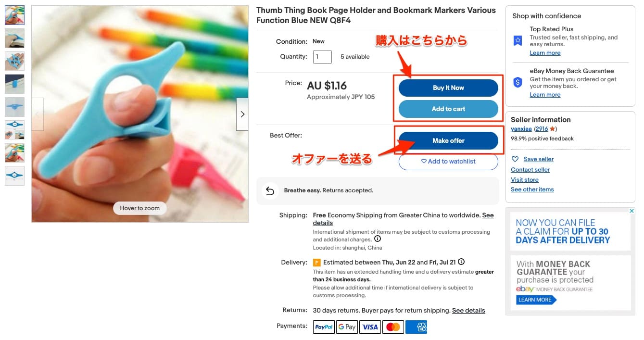Select the fourth thumbnail showing book holder
The width and height of the screenshot is (644, 340).
point(14,84)
